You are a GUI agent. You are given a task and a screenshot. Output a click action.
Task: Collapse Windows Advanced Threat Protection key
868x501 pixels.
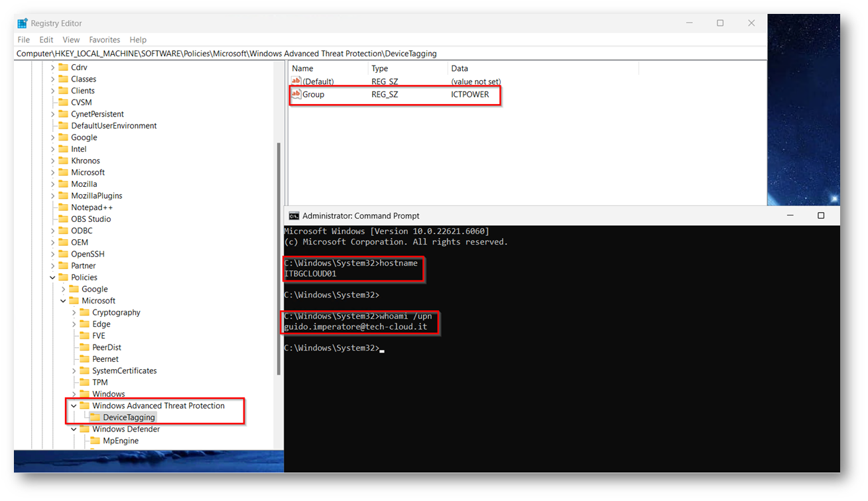[x=74, y=406]
